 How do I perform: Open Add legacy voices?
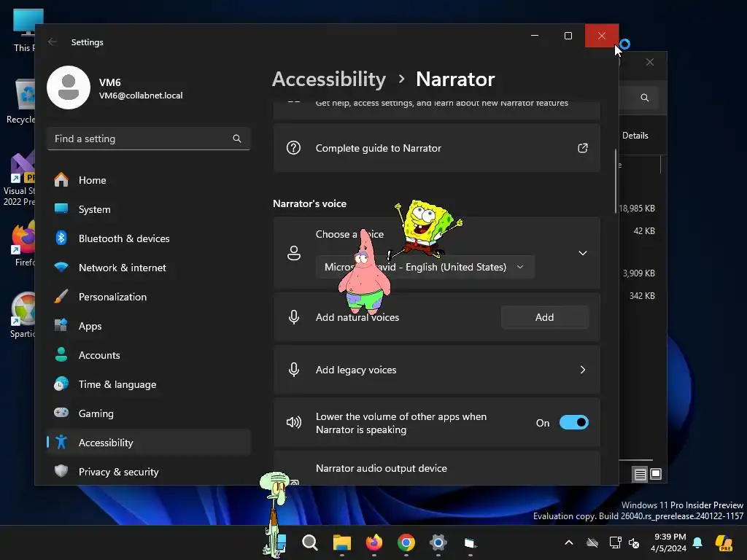[436, 370]
